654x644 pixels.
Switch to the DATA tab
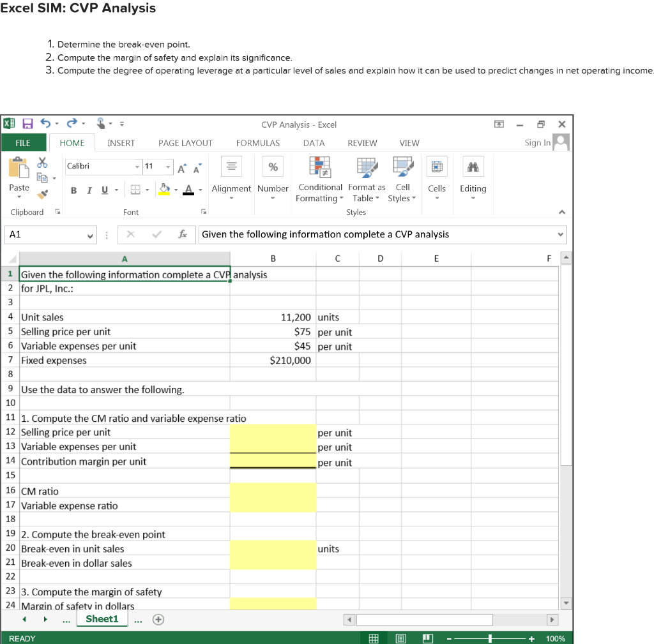[314, 143]
